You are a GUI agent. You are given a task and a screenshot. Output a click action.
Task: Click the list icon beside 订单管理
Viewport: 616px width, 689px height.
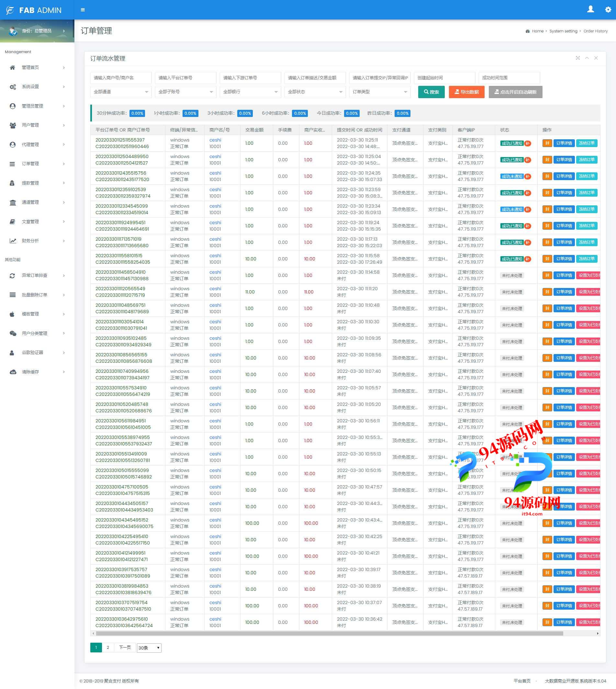(13, 164)
